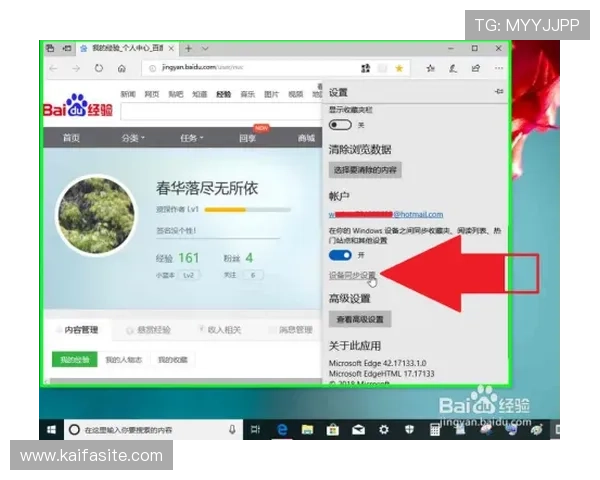Toggle the show favorites bar switch
The image size is (600, 480).
click(340, 125)
